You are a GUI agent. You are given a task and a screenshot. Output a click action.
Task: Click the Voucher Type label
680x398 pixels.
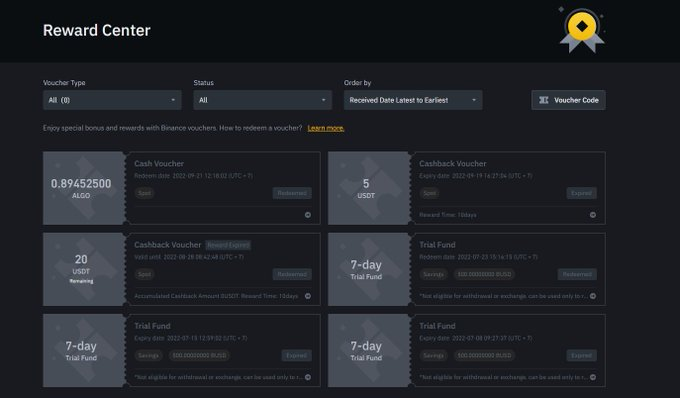[64, 82]
